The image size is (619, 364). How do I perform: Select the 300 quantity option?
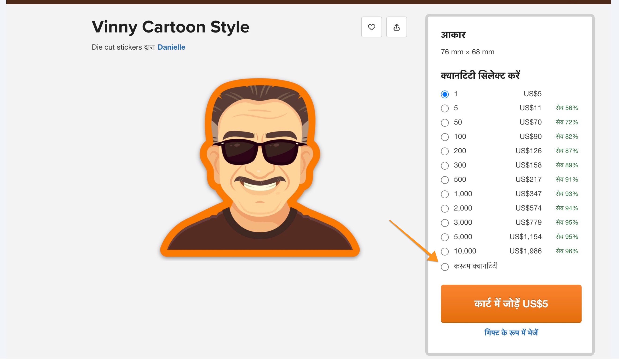click(x=445, y=165)
